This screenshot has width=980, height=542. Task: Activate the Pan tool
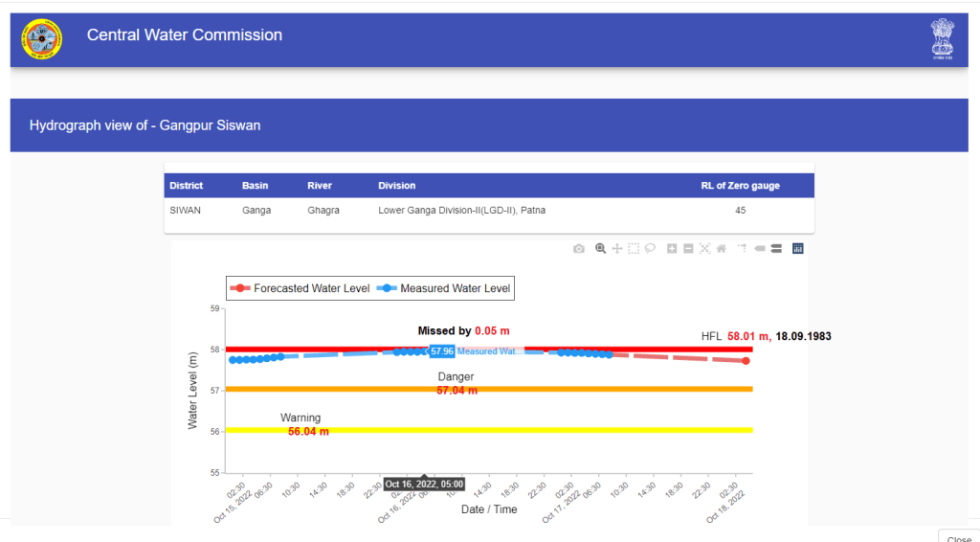(617, 249)
